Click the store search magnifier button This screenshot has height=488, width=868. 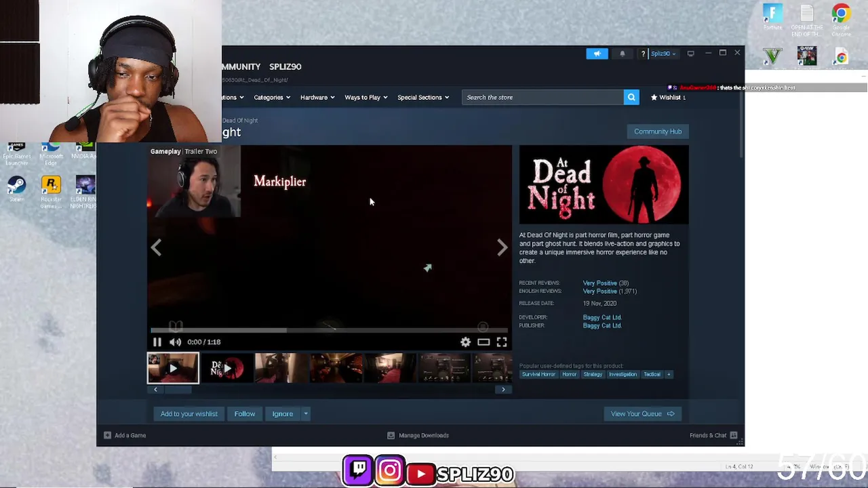pos(631,97)
